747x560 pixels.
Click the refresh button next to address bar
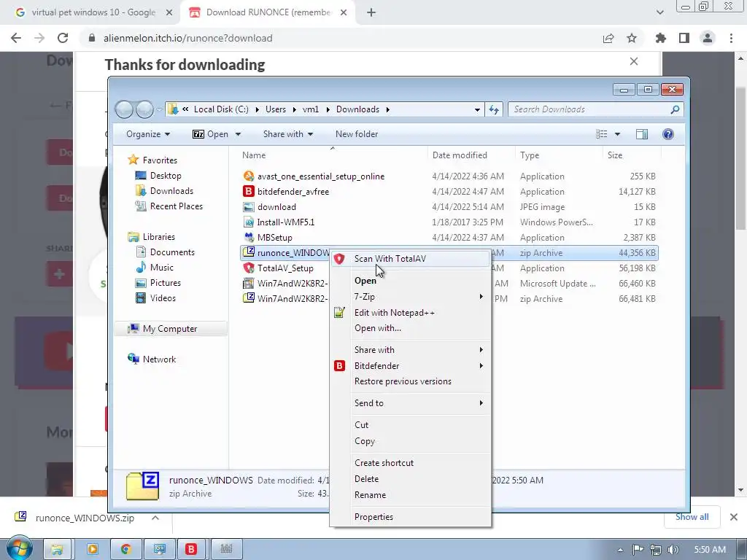click(494, 109)
